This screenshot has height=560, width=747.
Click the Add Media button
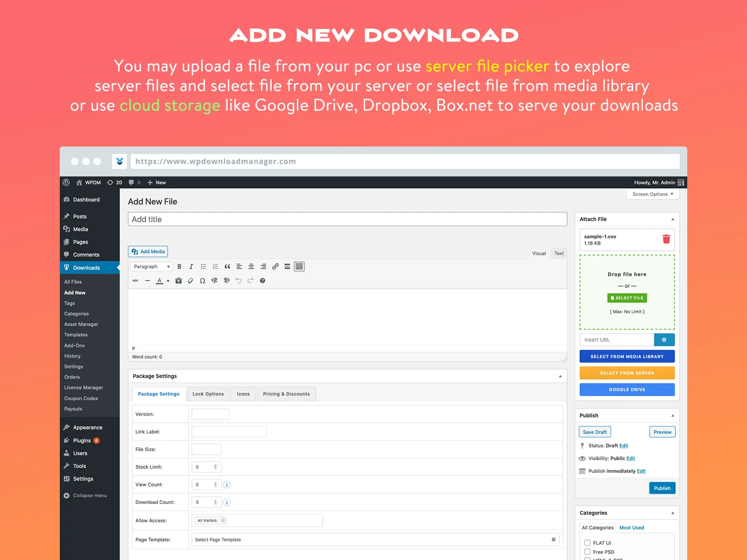click(148, 251)
